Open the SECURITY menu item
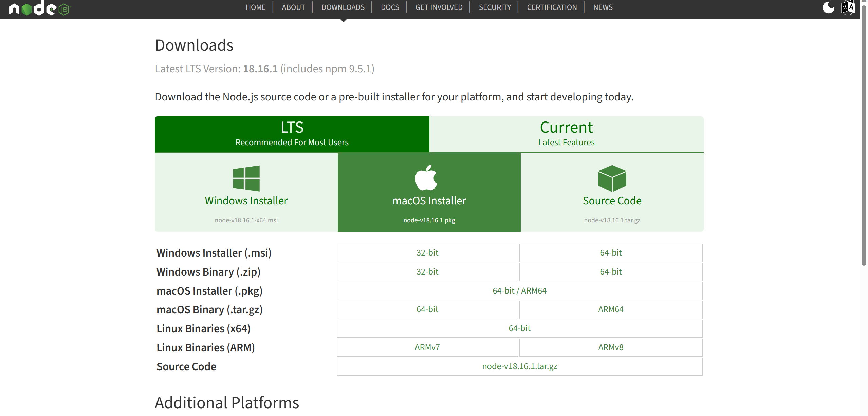Screen dimensions: 868x416 click(x=495, y=7)
